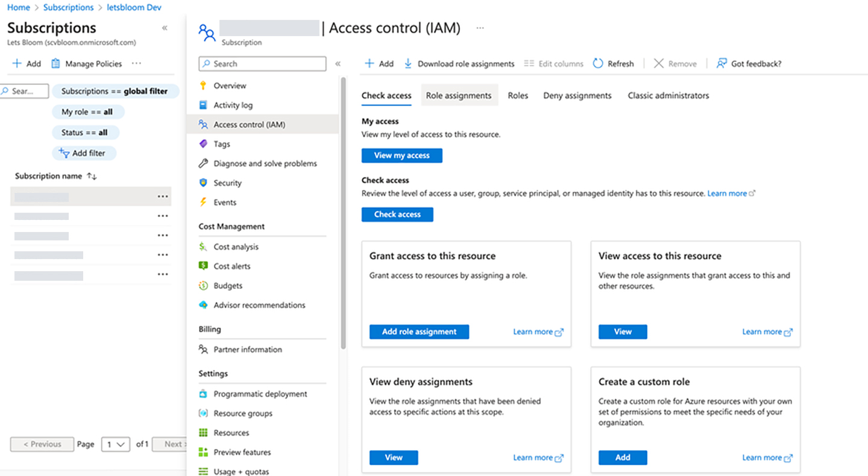
Task: Click the View my access button
Action: 402,155
